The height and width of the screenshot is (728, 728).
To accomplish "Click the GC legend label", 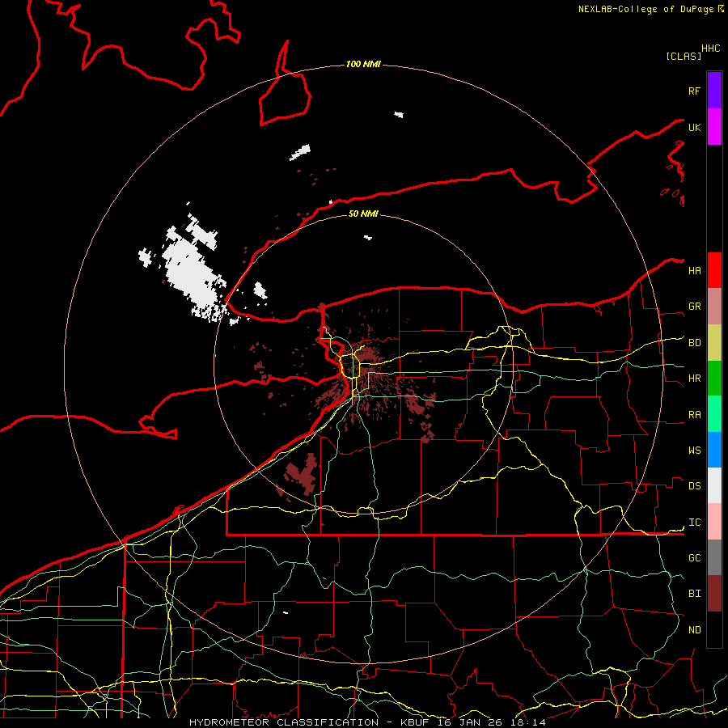I will pos(694,558).
